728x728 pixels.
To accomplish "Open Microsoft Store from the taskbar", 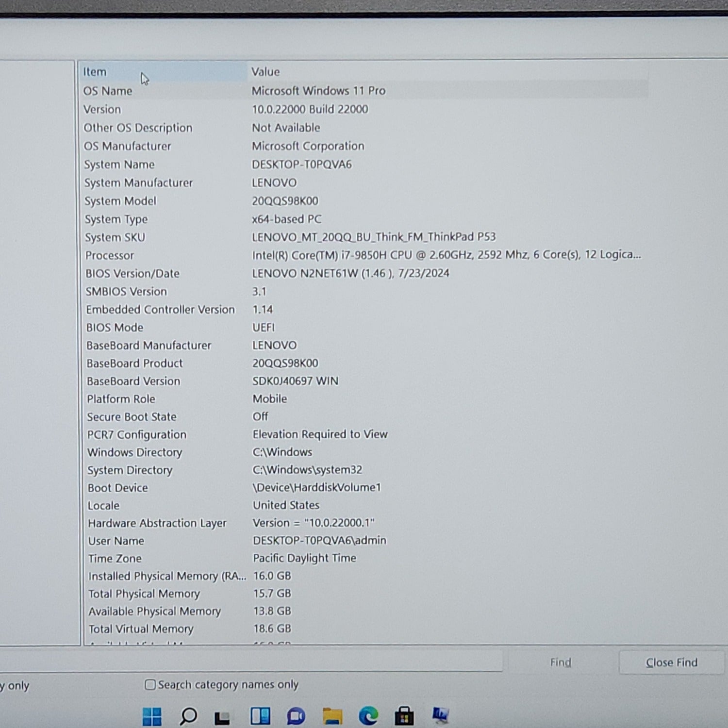I will point(404,716).
